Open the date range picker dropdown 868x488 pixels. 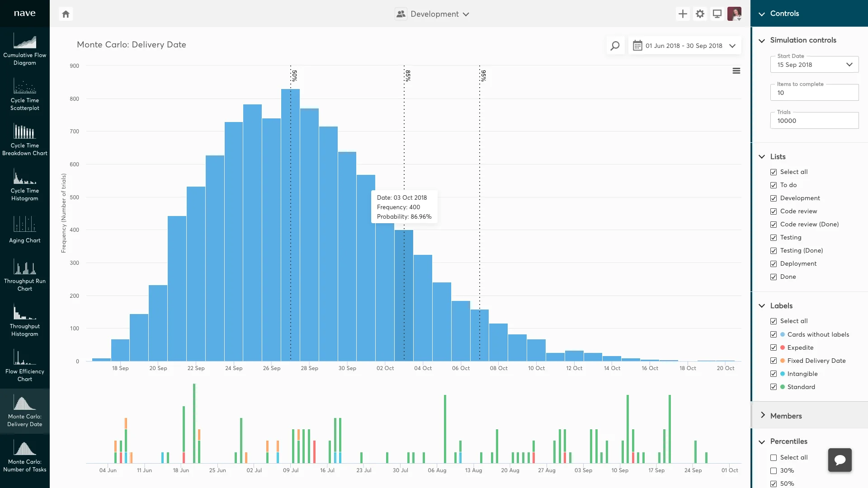(x=684, y=46)
